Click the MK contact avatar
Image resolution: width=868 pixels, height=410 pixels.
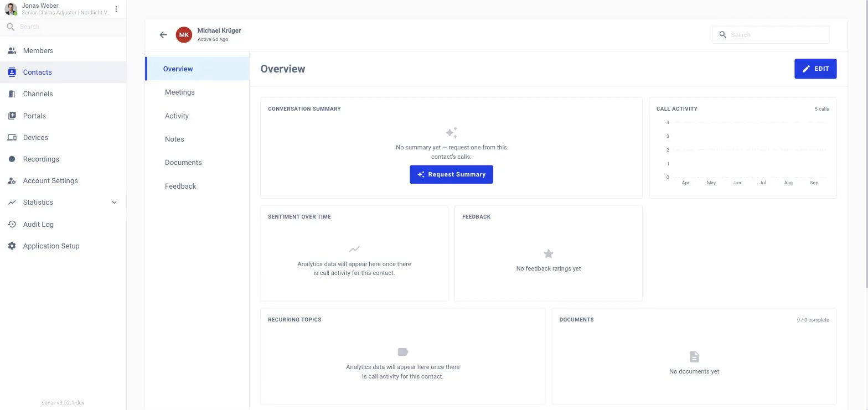point(184,35)
